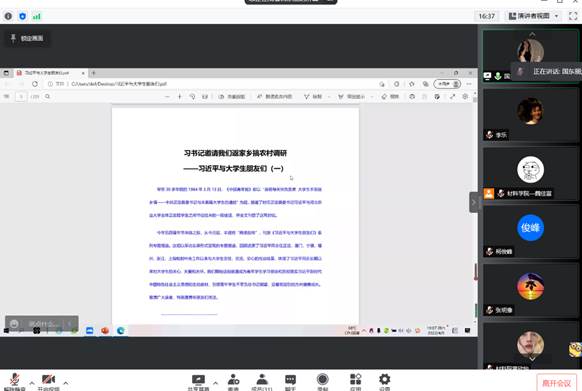Turn on the camera (开启视频)
The image size is (582, 391).
49,382
